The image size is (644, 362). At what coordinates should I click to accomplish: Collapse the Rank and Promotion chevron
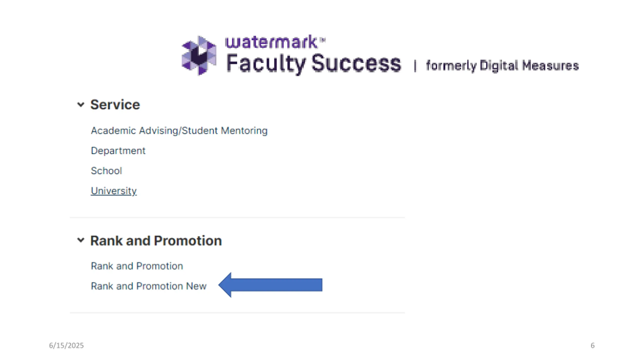(80, 240)
